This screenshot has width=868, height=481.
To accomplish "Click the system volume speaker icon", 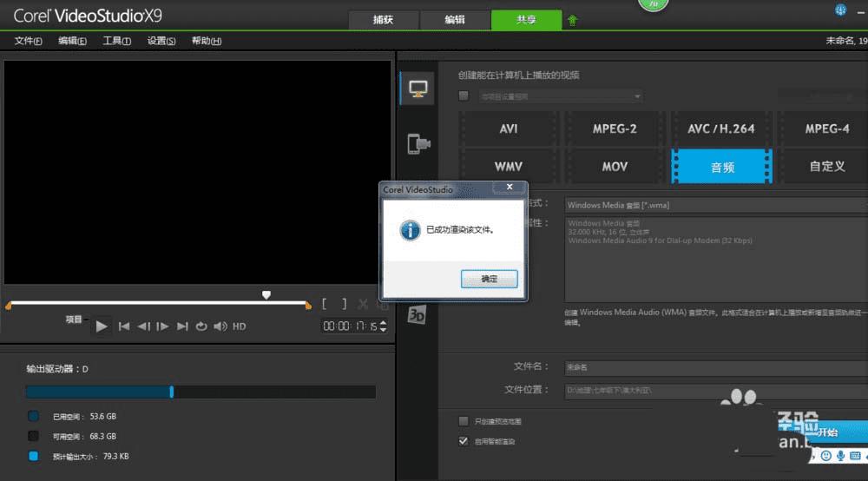I will click(x=220, y=326).
